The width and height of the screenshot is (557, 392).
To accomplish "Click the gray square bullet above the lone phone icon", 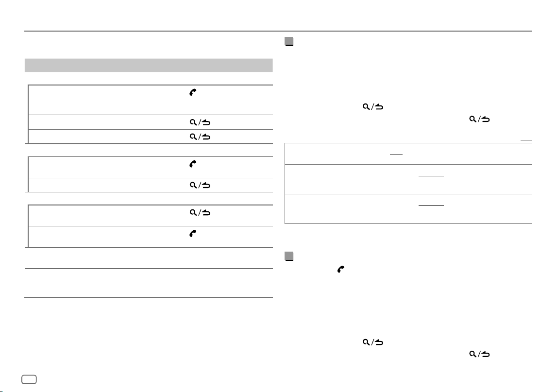I will pos(289,256).
